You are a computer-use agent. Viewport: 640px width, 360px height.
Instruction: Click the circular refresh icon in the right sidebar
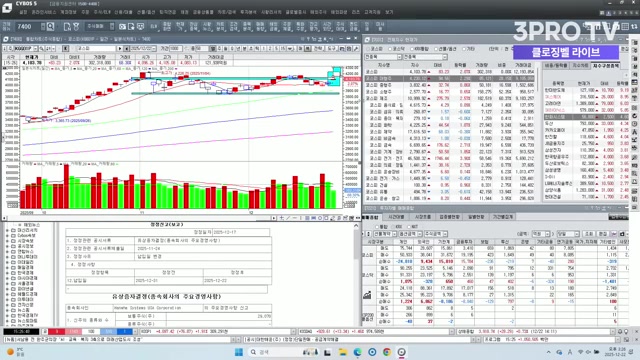(635, 116)
